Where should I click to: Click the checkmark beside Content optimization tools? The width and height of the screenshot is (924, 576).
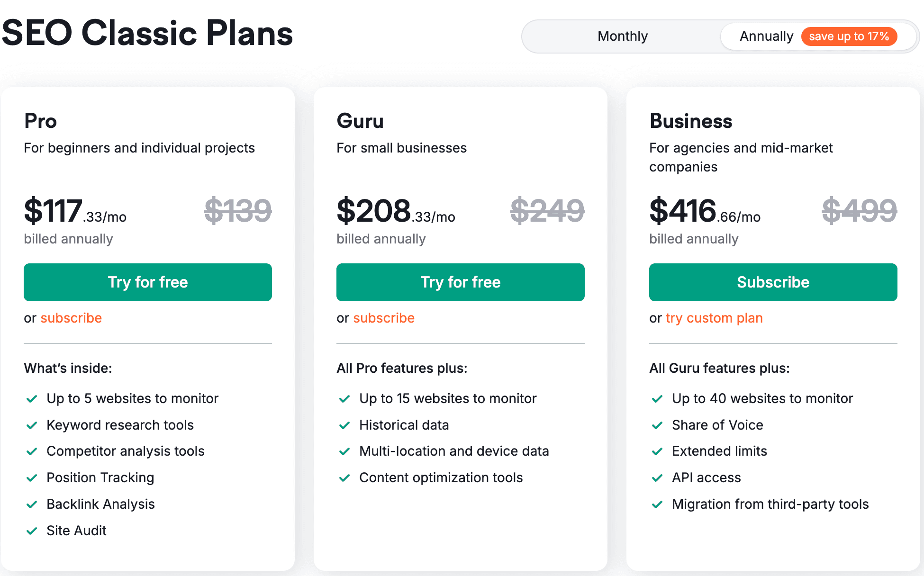(x=344, y=477)
